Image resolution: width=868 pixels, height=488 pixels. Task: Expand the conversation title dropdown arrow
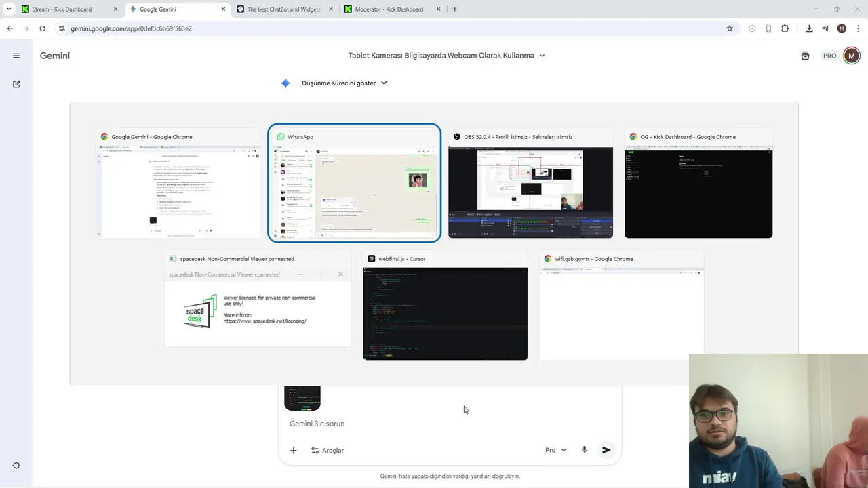pyautogui.click(x=542, y=56)
